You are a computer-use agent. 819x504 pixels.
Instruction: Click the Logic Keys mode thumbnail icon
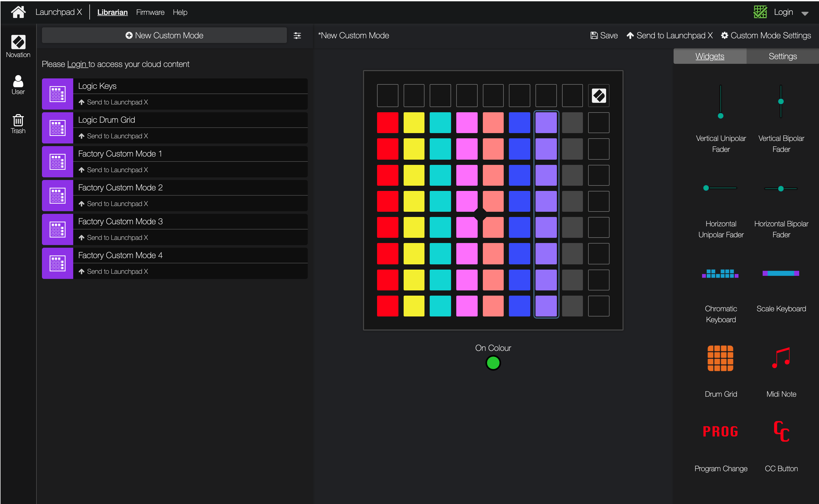coord(57,94)
